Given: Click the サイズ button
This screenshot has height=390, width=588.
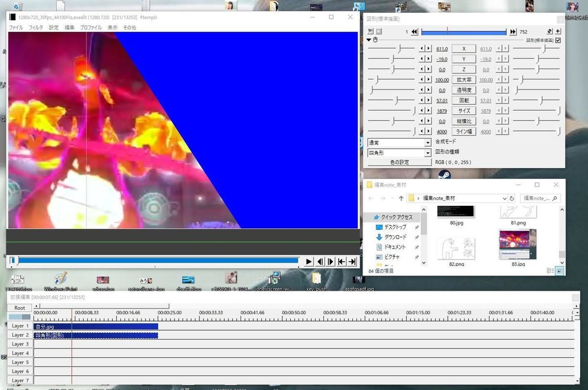Looking at the screenshot, I should click(464, 111).
